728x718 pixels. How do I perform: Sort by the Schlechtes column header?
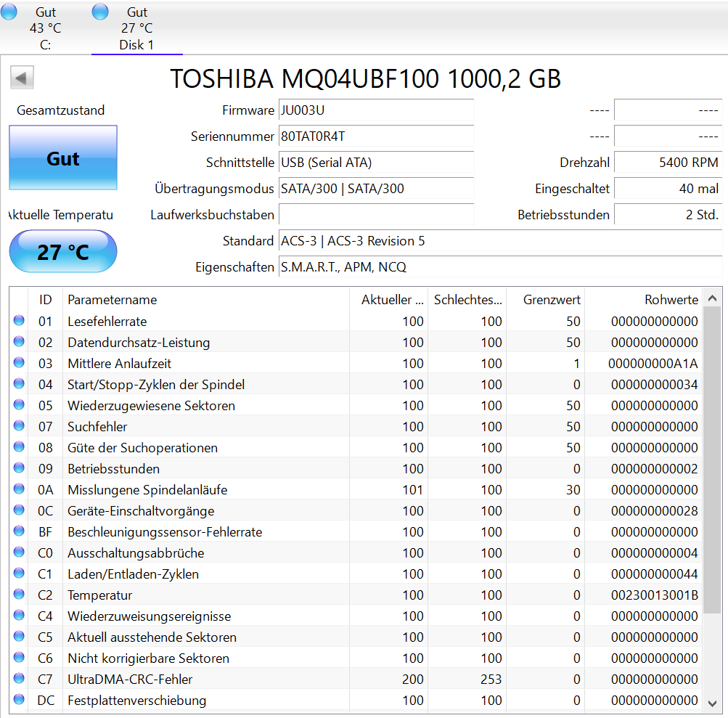(467, 300)
